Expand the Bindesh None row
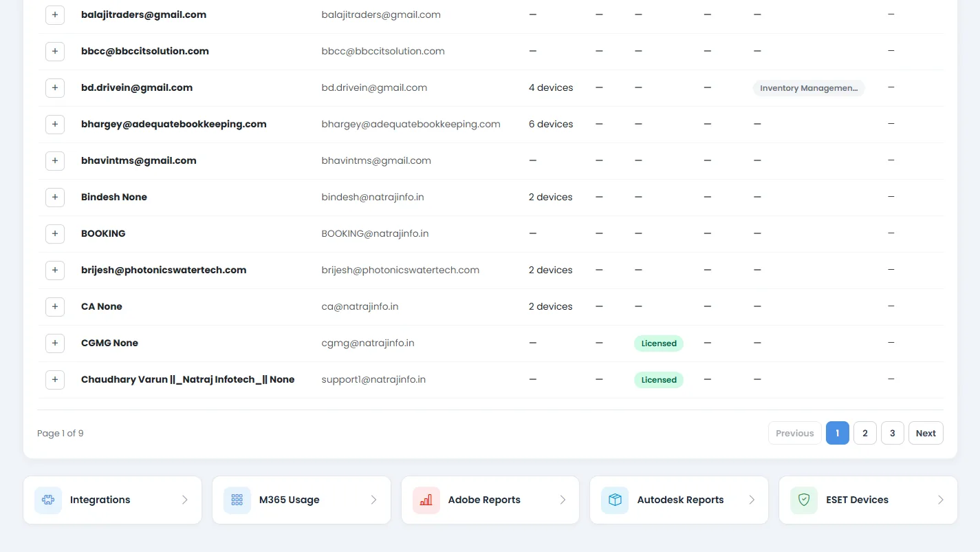The width and height of the screenshot is (980, 552). tap(55, 198)
